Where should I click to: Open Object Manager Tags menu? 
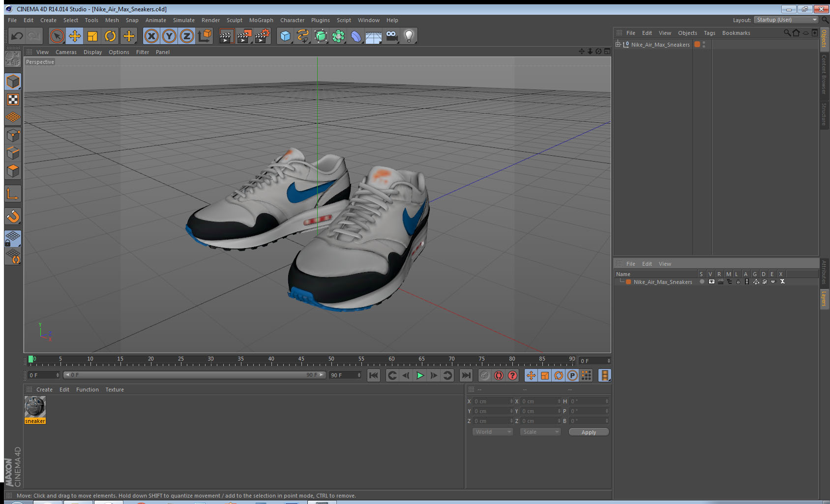point(710,33)
